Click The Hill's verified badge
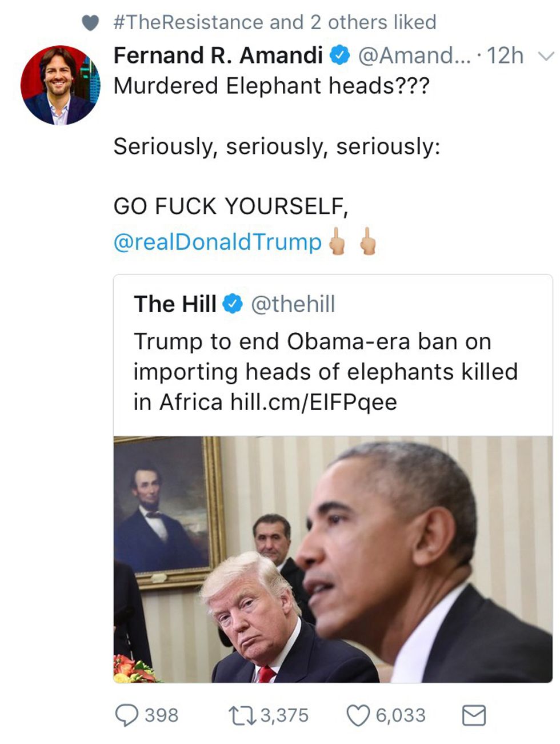The image size is (560, 744). point(233,304)
